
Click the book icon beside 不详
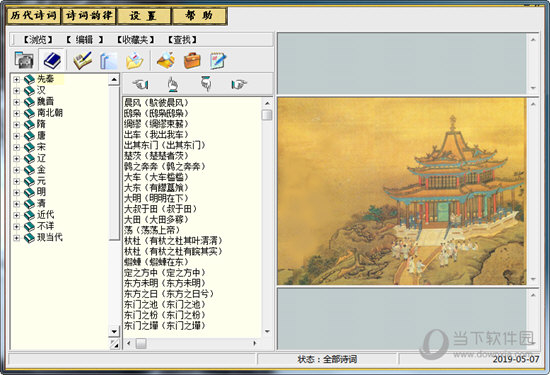point(29,227)
